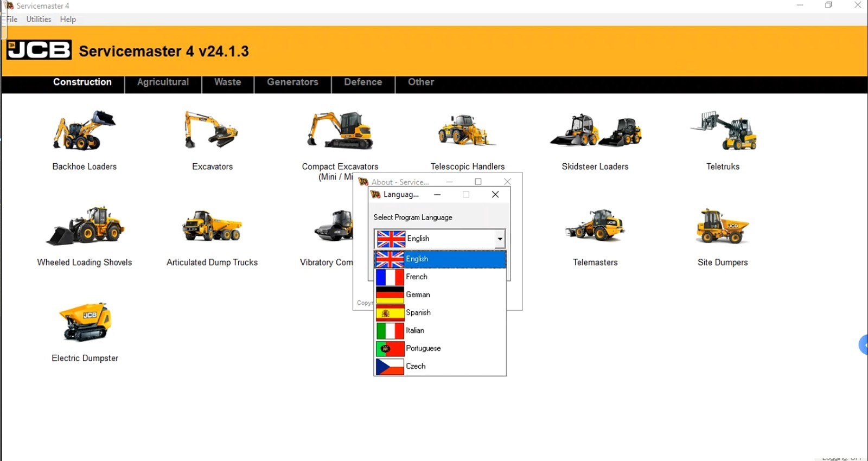Viewport: 868px width, 461px height.
Task: Open the Utilities menu
Action: (39, 20)
